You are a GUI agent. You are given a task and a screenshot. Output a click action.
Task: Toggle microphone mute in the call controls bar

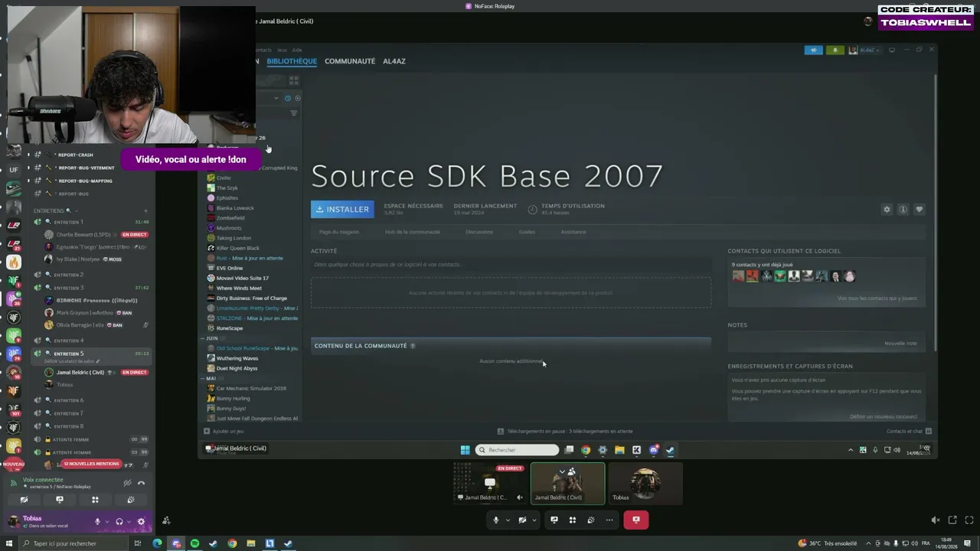(495, 520)
